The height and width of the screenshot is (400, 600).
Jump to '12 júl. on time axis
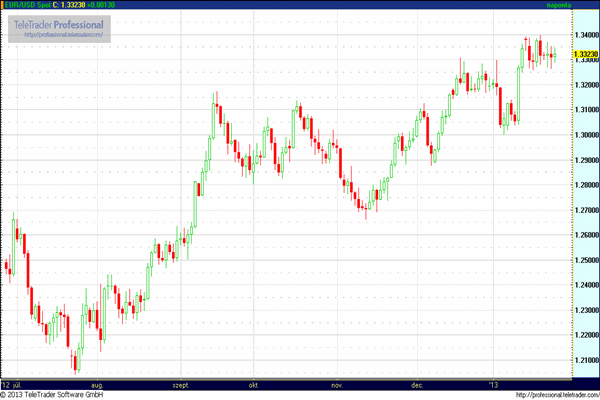coord(14,384)
